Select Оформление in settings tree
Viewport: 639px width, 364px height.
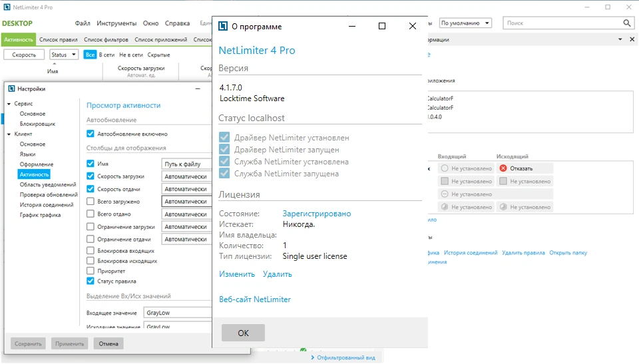point(37,164)
